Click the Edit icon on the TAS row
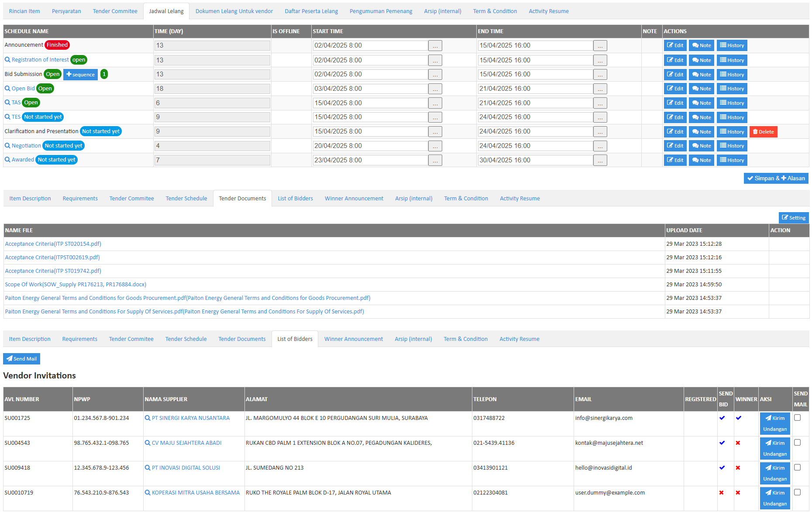The width and height of the screenshot is (812, 512). [675, 103]
